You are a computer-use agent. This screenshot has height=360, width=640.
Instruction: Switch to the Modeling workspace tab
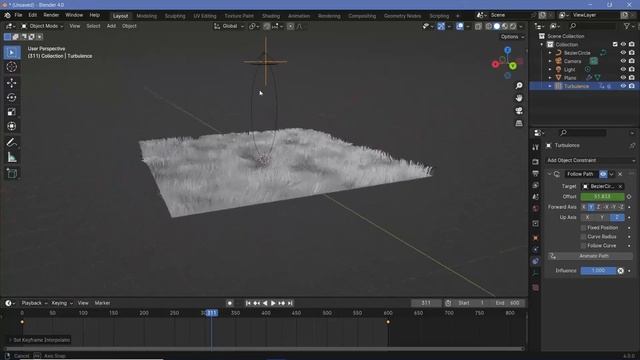tap(147, 16)
